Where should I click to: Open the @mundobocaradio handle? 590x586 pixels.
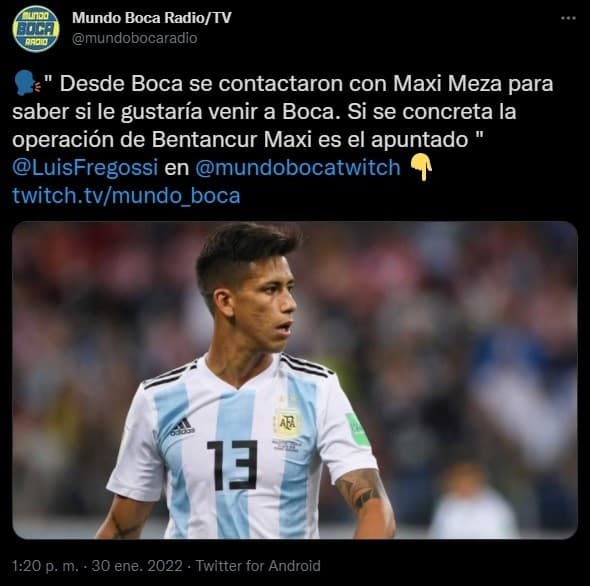(x=134, y=38)
